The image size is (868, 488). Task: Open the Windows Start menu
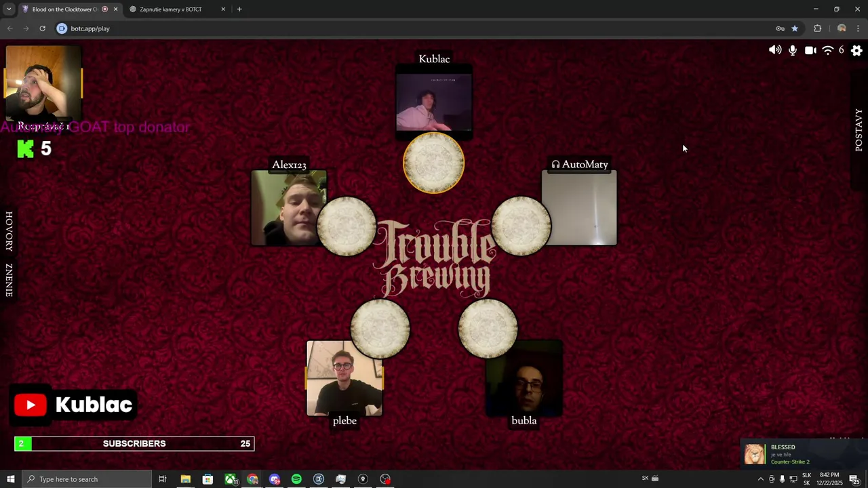tap(10, 479)
